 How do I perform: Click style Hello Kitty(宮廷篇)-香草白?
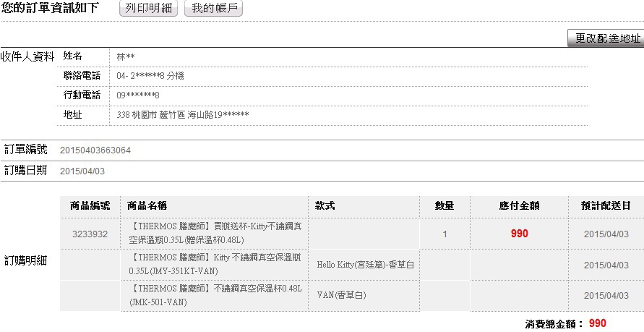365,265
